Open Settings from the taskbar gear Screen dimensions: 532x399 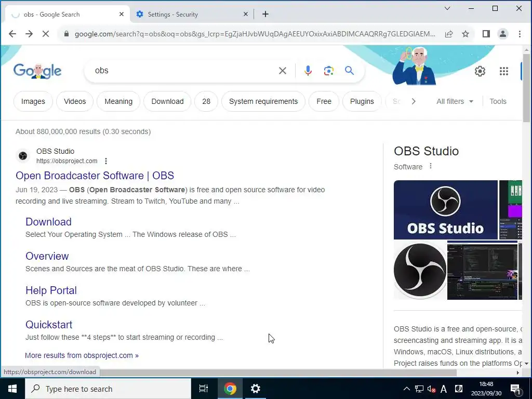(255, 389)
